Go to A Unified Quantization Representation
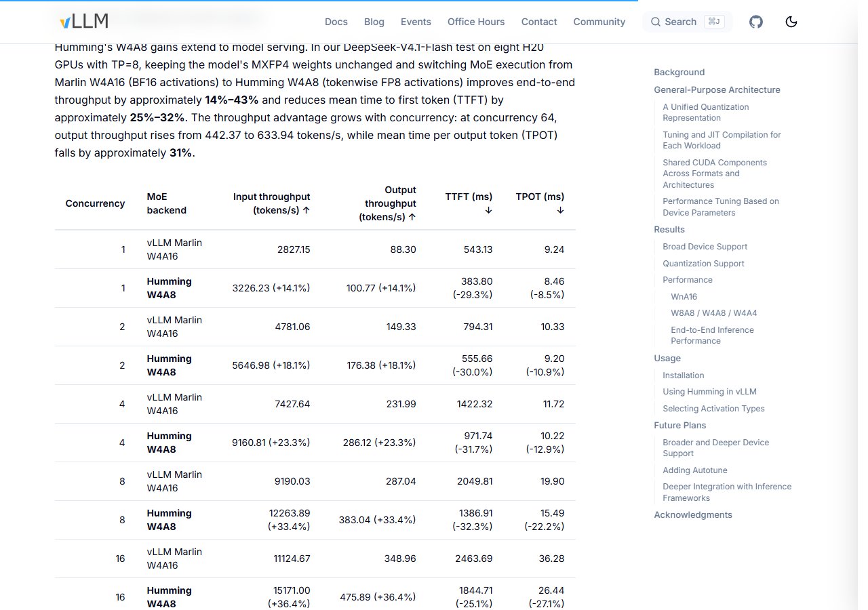The image size is (868, 610). [x=706, y=113]
